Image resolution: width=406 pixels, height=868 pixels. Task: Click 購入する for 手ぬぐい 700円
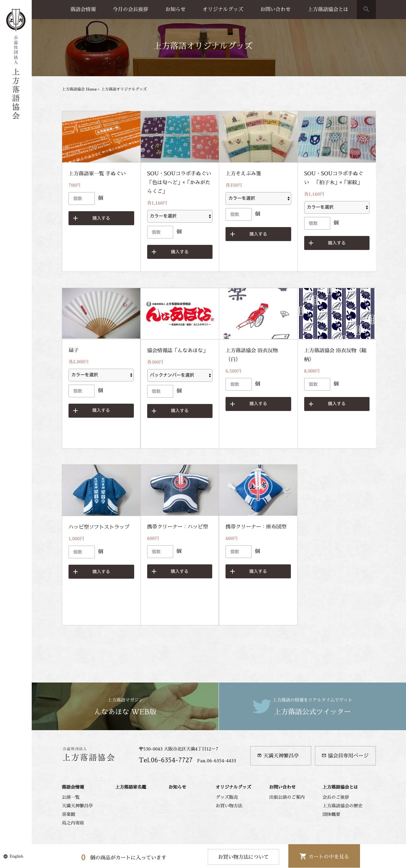101,218
